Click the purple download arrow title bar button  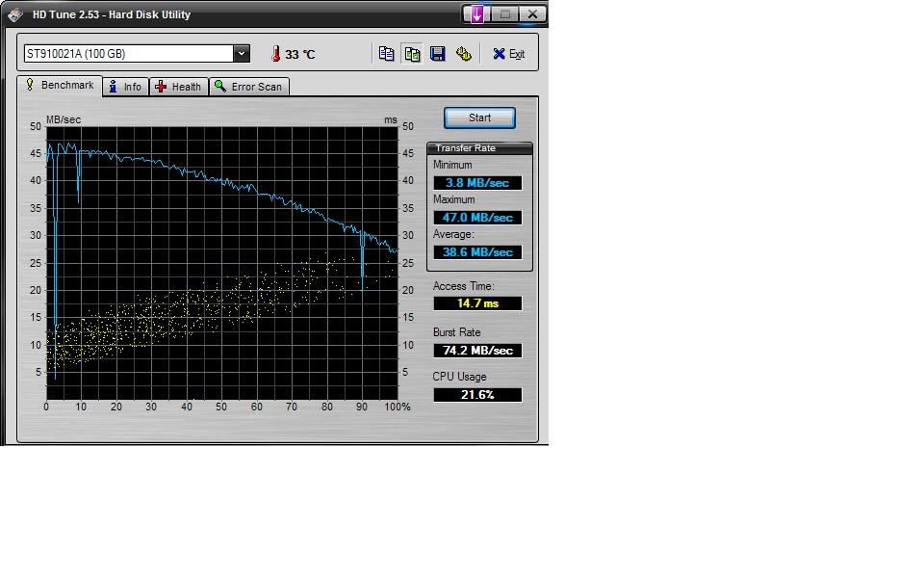click(x=476, y=13)
